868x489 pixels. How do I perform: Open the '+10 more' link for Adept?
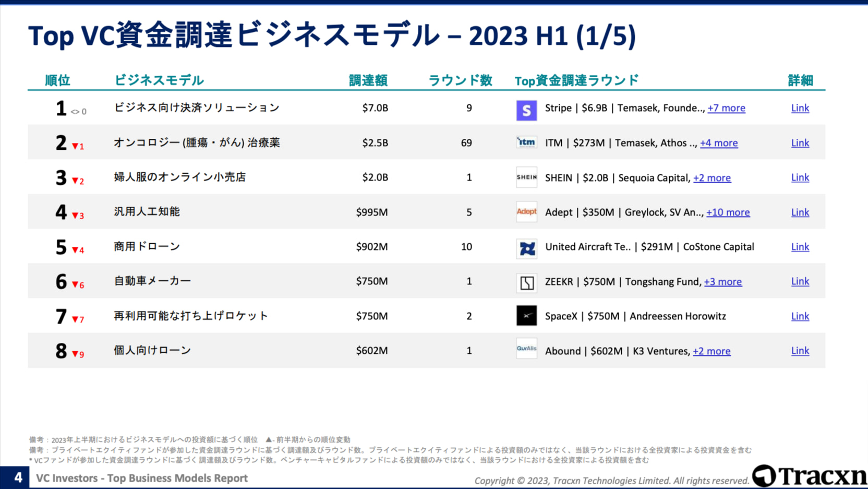click(x=728, y=212)
